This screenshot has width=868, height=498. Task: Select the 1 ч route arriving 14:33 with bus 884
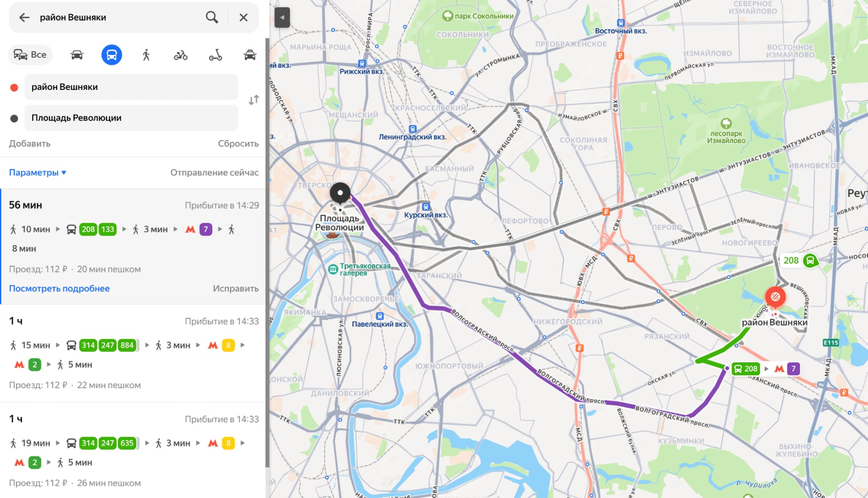[133, 353]
